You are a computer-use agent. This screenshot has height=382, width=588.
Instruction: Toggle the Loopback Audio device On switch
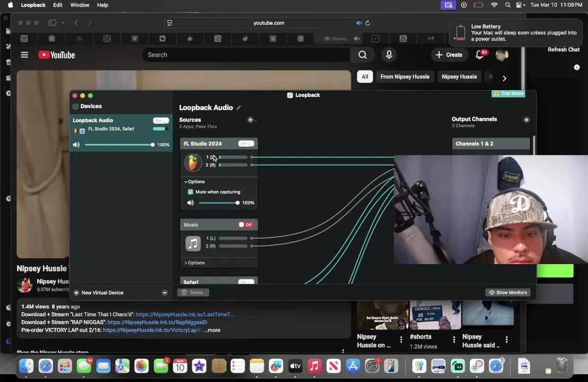[161, 120]
